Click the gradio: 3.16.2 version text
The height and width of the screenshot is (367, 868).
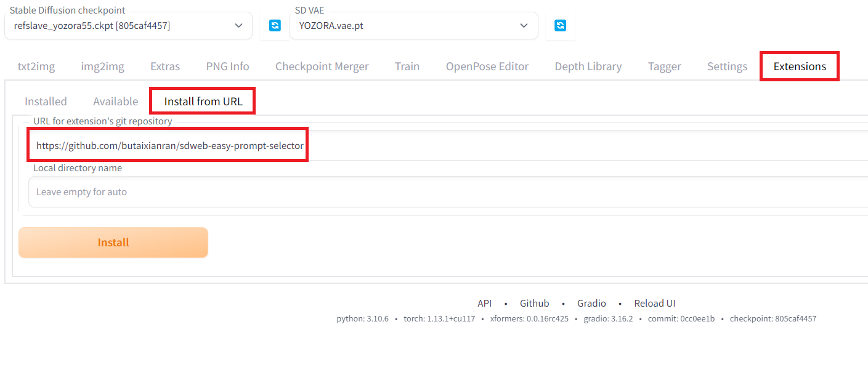click(x=608, y=319)
